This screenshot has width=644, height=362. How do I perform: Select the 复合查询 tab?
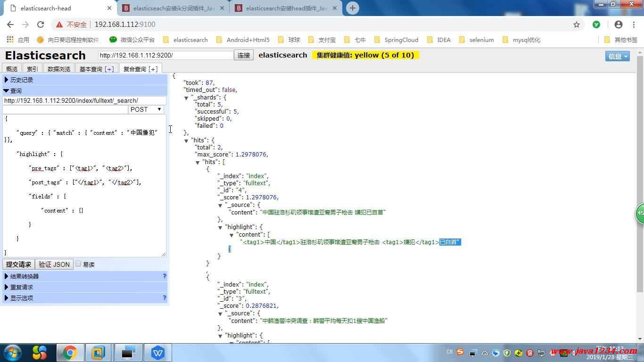point(140,69)
